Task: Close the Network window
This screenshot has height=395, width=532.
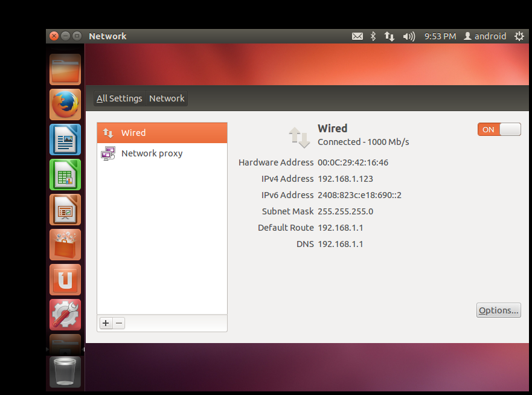Action: [54, 36]
